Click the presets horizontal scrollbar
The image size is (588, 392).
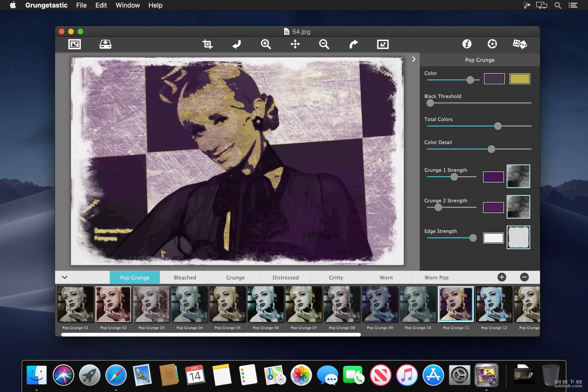point(211,334)
